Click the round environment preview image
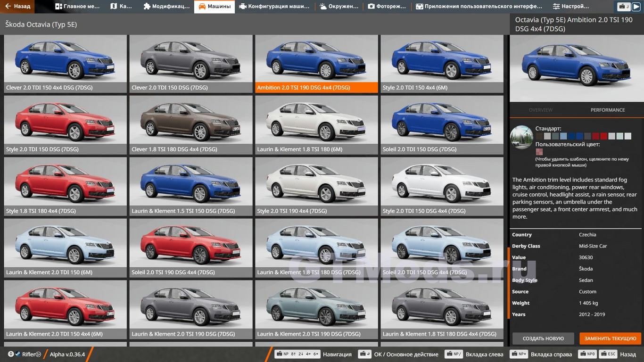This screenshot has width=644, height=362. (521, 137)
